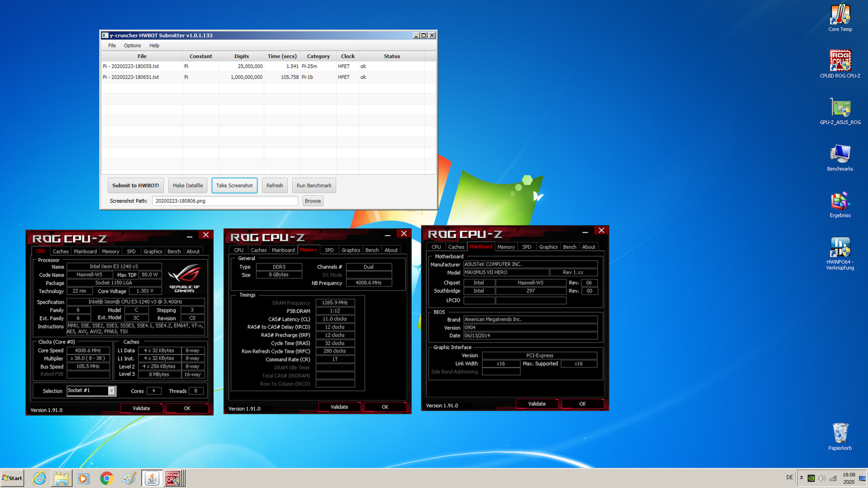The width and height of the screenshot is (868, 488).
Task: Open the File menu in y-cruncher
Action: 112,45
